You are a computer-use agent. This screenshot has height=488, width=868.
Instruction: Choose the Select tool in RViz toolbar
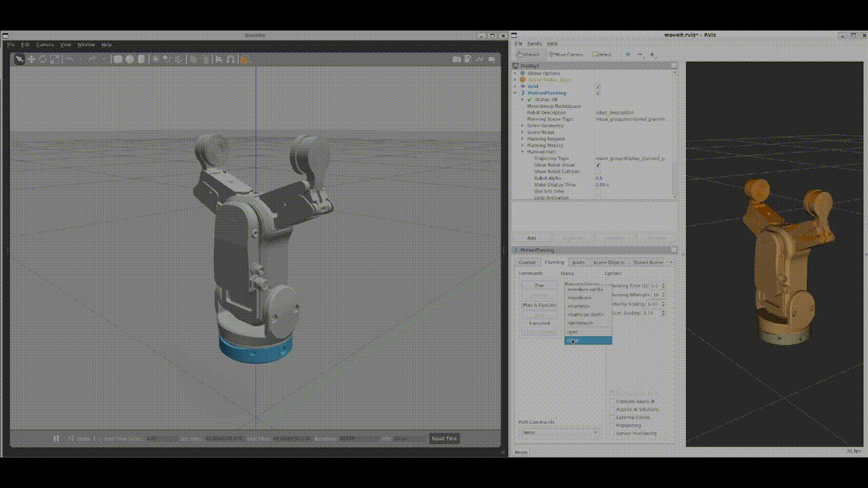(601, 54)
